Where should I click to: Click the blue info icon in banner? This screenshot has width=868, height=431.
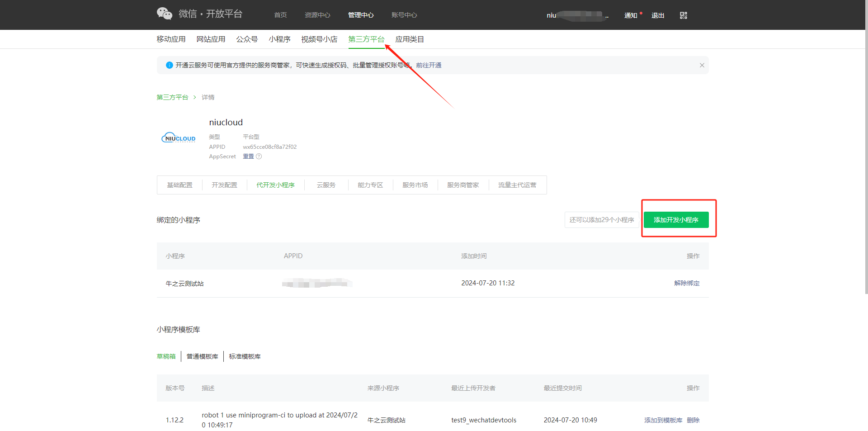pyautogui.click(x=170, y=65)
